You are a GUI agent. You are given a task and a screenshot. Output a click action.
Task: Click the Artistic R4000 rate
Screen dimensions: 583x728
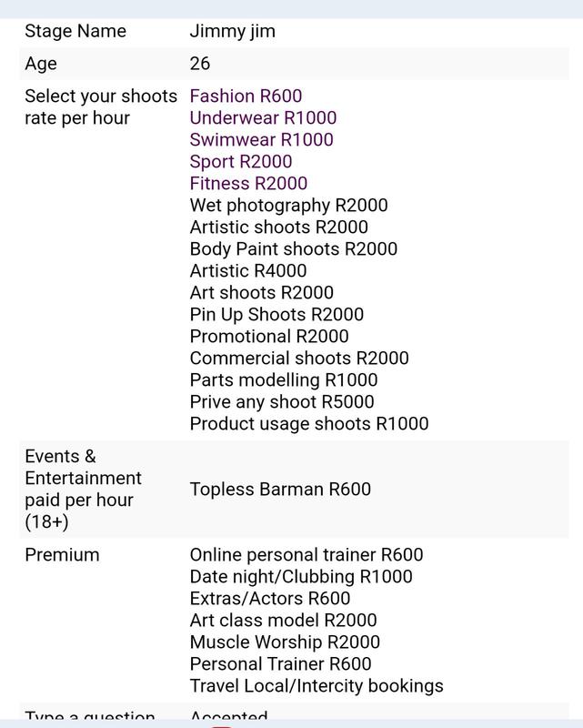click(248, 271)
